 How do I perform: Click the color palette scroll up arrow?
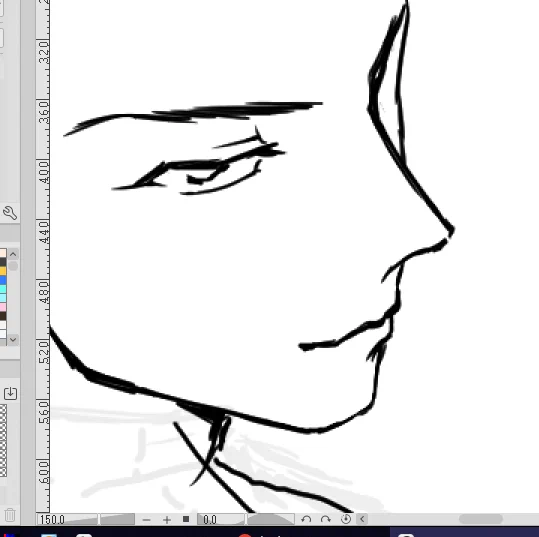(13, 254)
